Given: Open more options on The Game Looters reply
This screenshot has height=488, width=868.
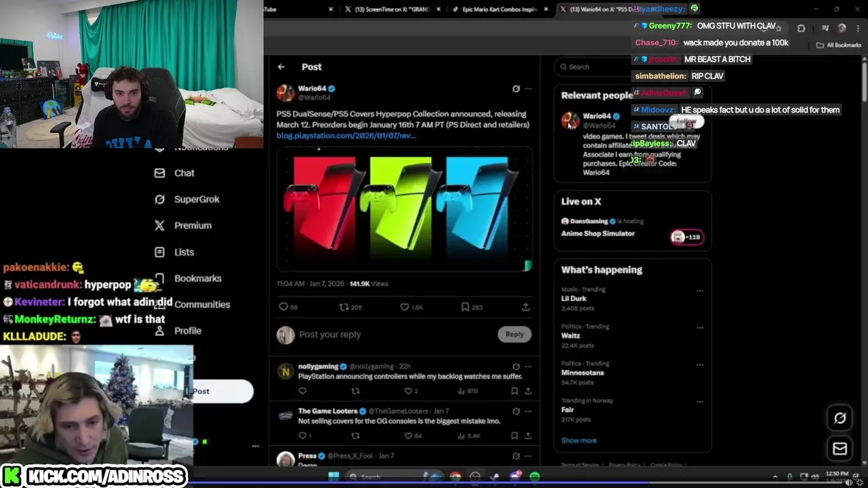Looking at the screenshot, I should point(528,411).
